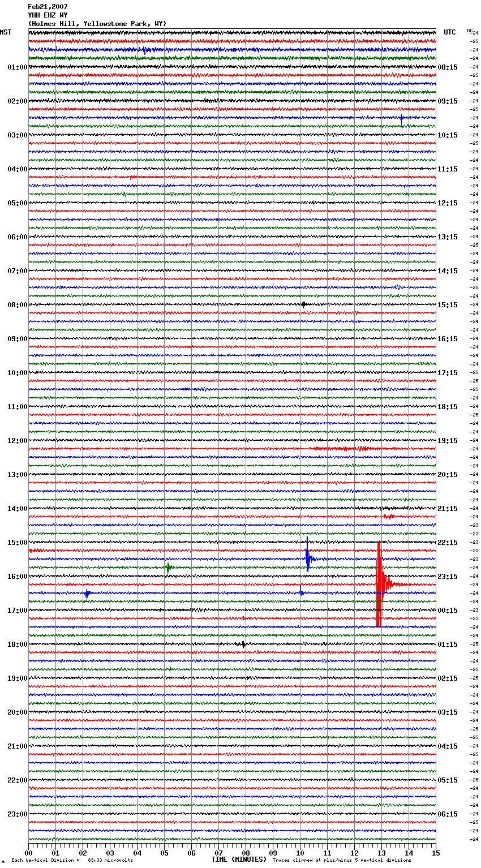Click the Holmes Hill, Yellowstone Park location title

(x=97, y=24)
